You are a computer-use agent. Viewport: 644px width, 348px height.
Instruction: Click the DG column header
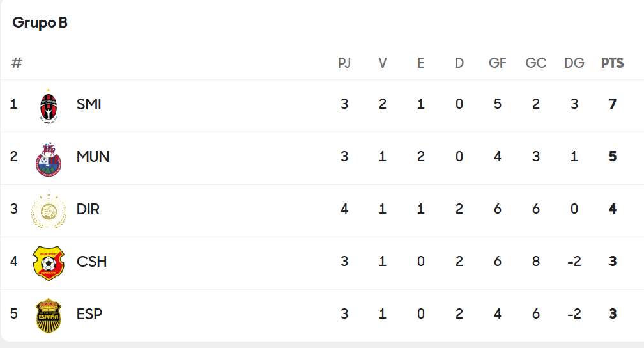click(574, 63)
